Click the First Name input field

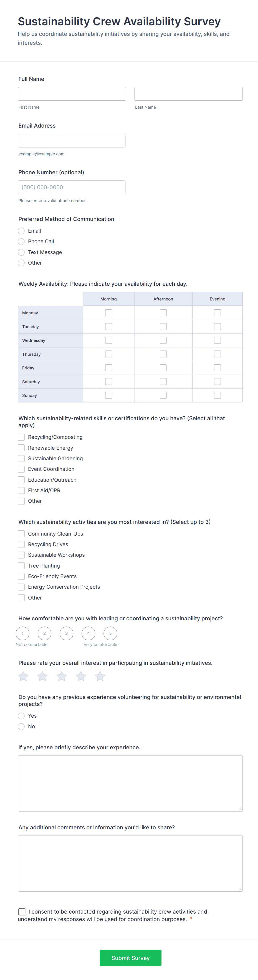[72, 93]
